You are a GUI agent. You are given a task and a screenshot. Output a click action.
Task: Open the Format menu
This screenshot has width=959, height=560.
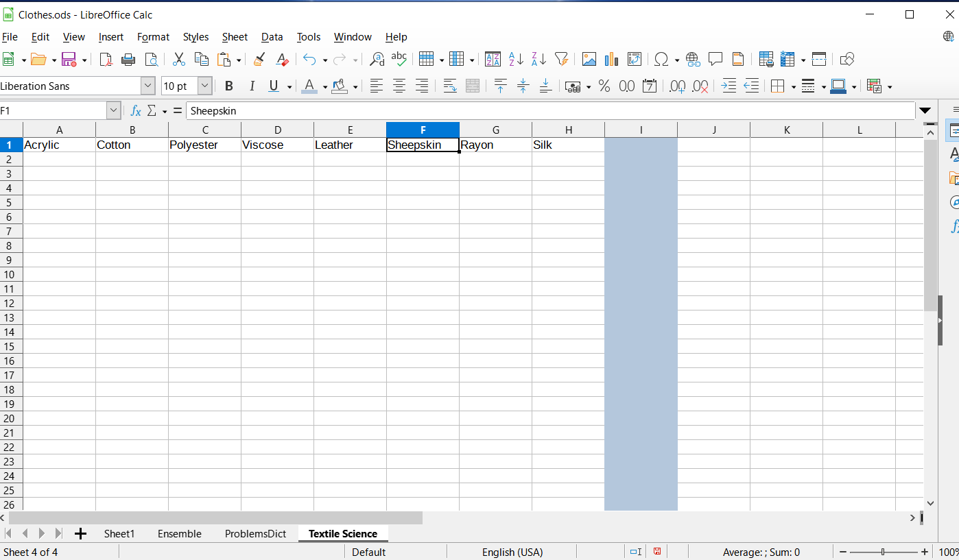[153, 37]
